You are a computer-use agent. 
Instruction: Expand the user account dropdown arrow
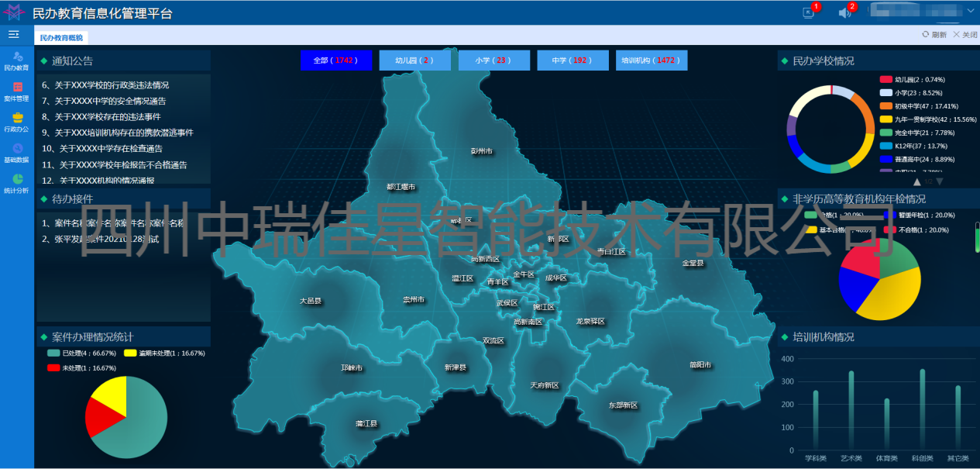click(971, 11)
